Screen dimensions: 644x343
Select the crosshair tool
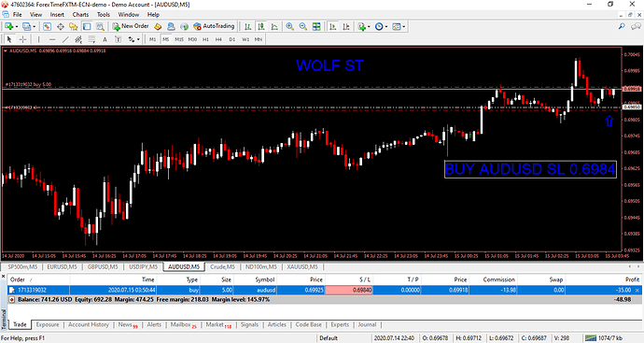click(x=23, y=39)
